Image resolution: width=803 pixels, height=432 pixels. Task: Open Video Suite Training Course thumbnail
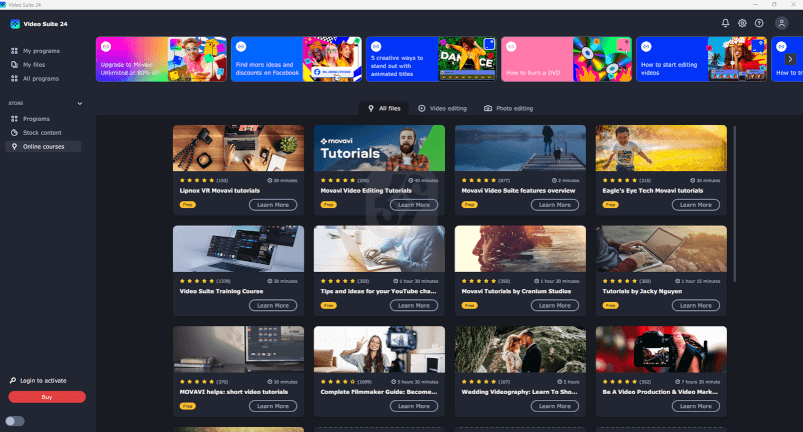click(238, 249)
